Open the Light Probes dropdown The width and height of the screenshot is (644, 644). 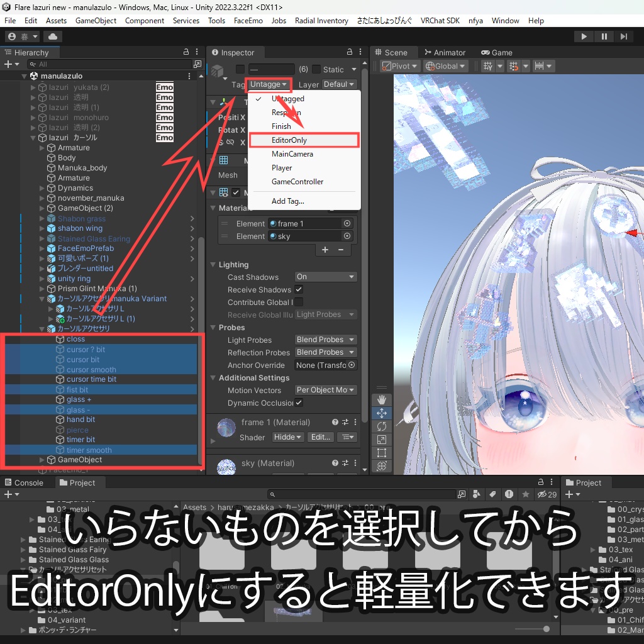pyautogui.click(x=325, y=340)
